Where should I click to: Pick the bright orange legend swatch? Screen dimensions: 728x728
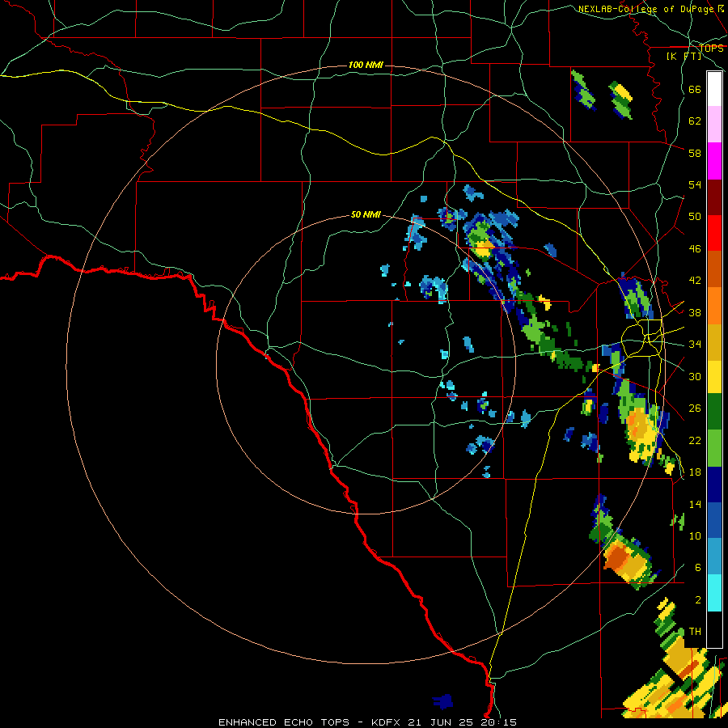tap(714, 306)
